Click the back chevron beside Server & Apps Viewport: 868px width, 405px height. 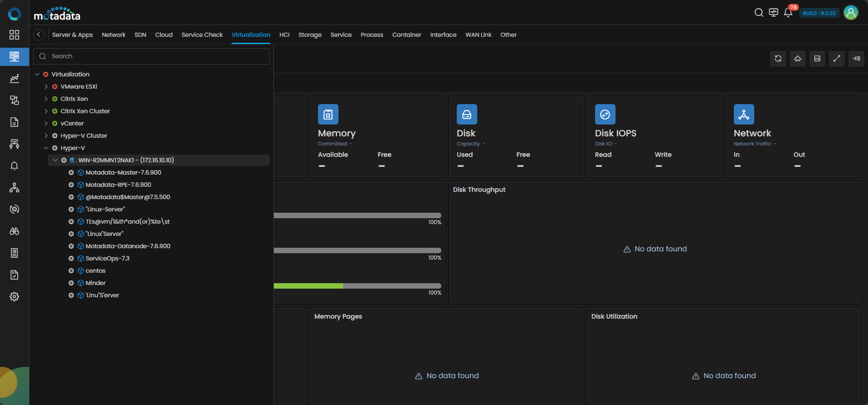point(39,35)
